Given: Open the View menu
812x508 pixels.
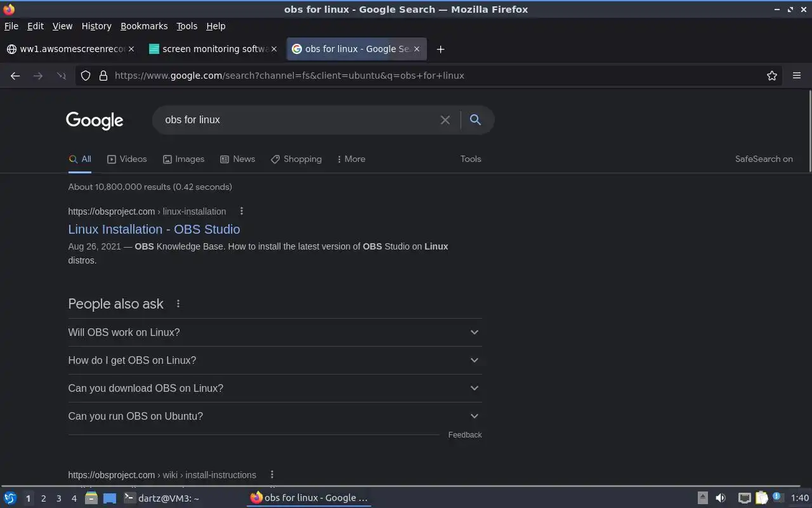Looking at the screenshot, I should click(x=62, y=26).
